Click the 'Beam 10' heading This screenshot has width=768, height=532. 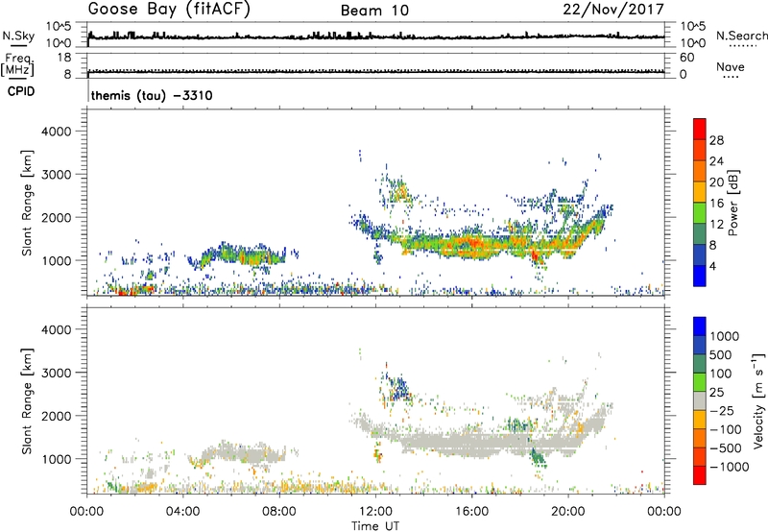[374, 11]
